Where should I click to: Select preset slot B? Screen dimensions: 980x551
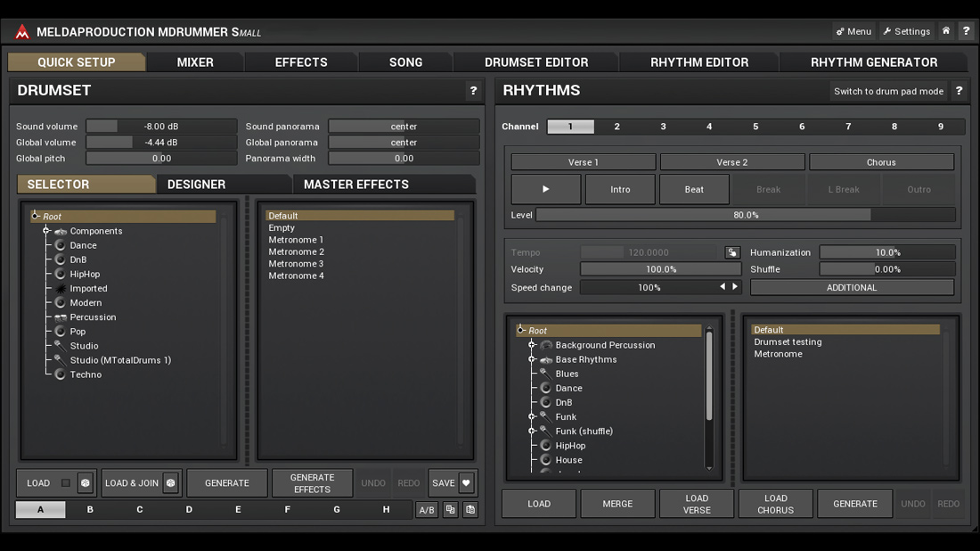click(x=90, y=510)
